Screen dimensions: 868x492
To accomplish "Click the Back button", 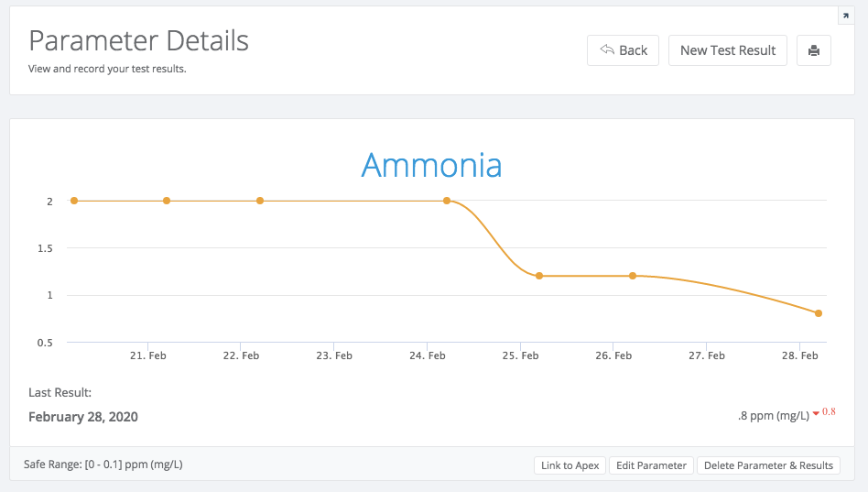I will click(623, 50).
